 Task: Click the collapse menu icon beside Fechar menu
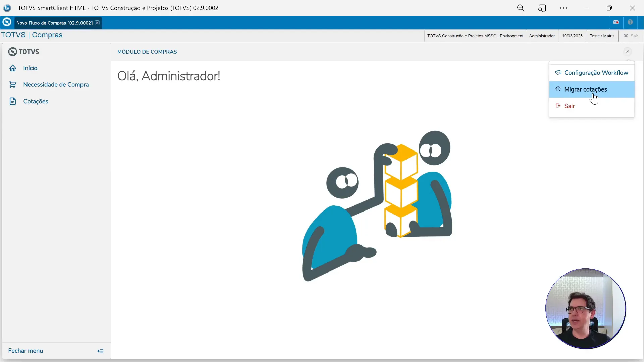click(100, 351)
